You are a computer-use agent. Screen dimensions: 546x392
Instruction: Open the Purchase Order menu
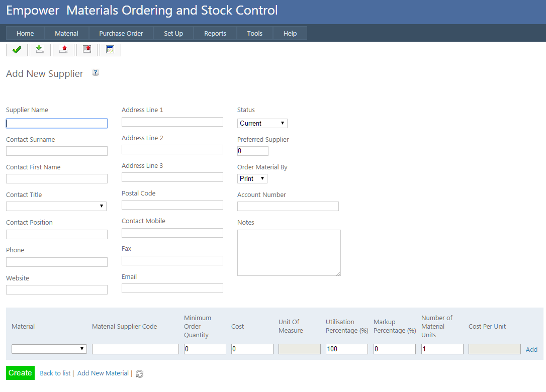[121, 33]
